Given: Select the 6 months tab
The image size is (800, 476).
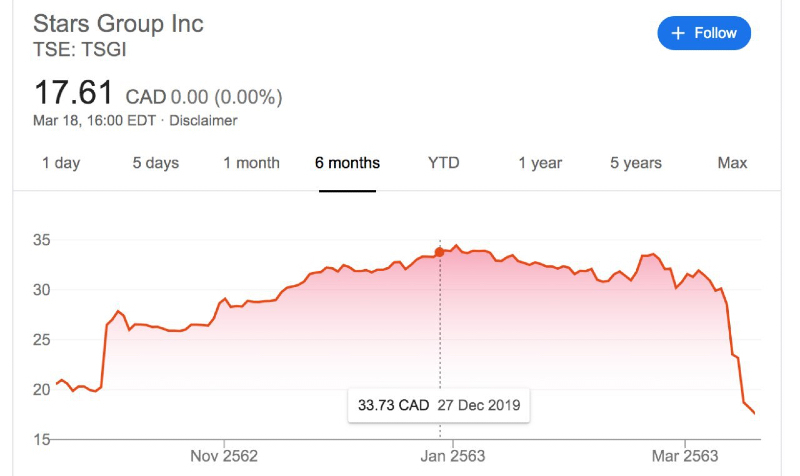Looking at the screenshot, I should 347,163.
